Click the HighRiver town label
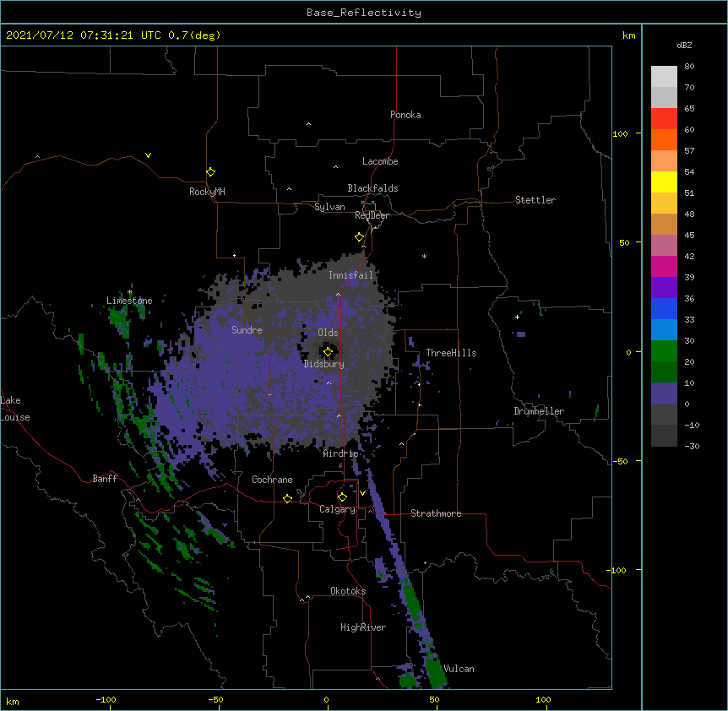This screenshot has height=711, width=728. click(x=363, y=627)
